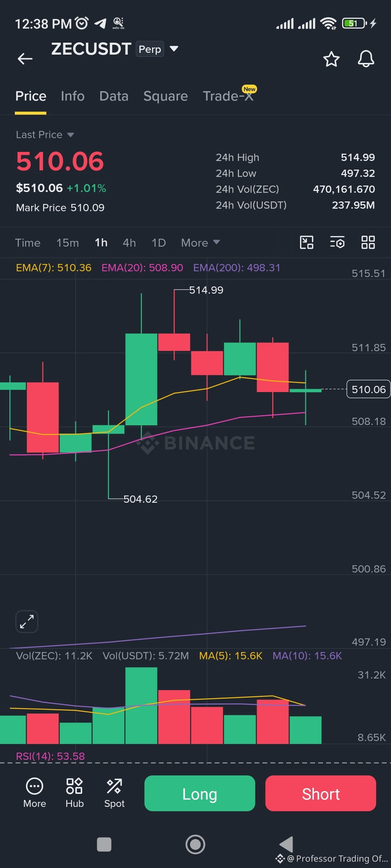The image size is (391, 868).
Task: Tap the tallest green volume bar
Action: coord(141,705)
